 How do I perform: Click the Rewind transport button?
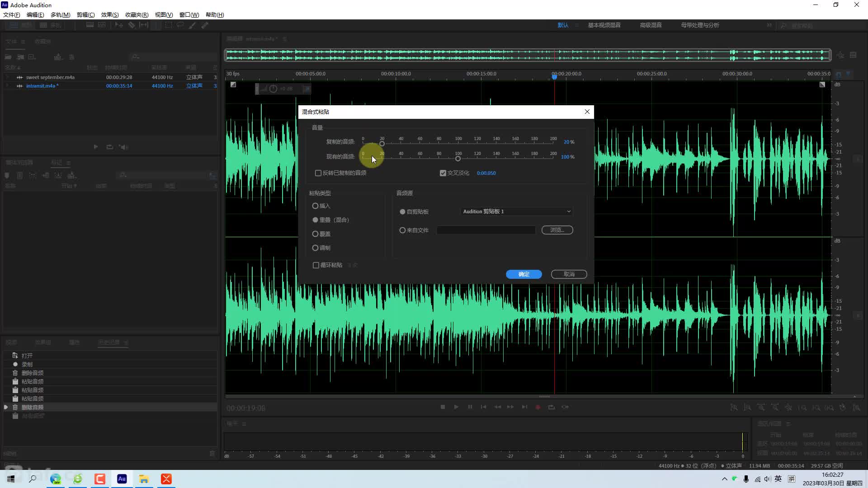[x=497, y=407]
